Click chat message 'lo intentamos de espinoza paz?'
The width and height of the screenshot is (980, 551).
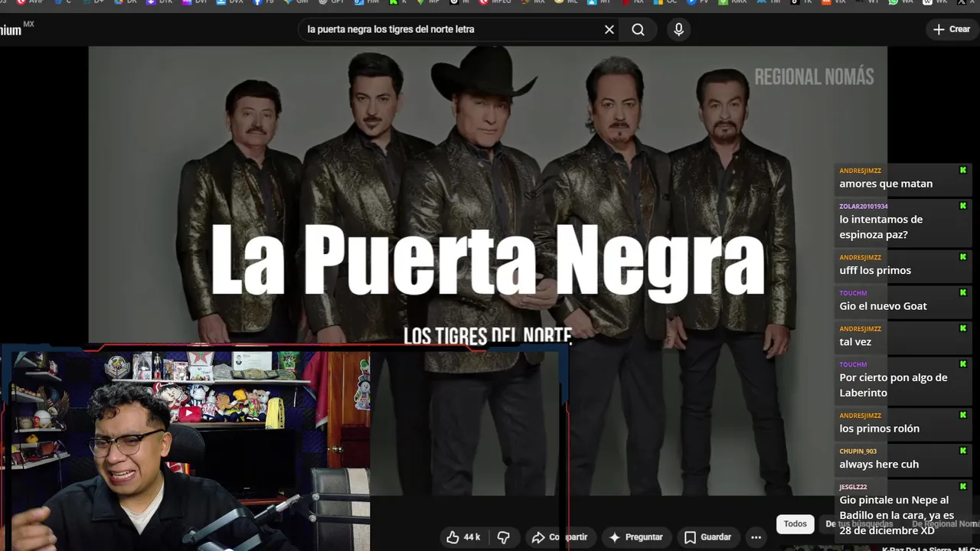pyautogui.click(x=880, y=227)
